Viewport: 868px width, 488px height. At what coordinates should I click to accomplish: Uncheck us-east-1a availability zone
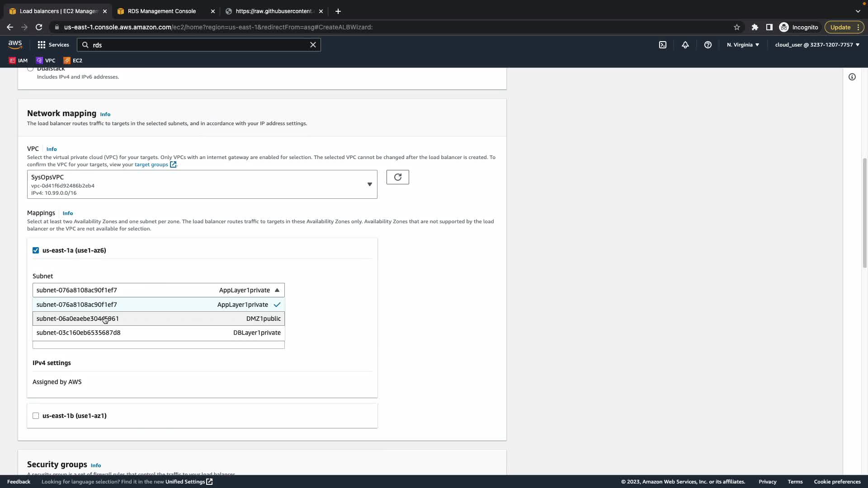click(36, 250)
